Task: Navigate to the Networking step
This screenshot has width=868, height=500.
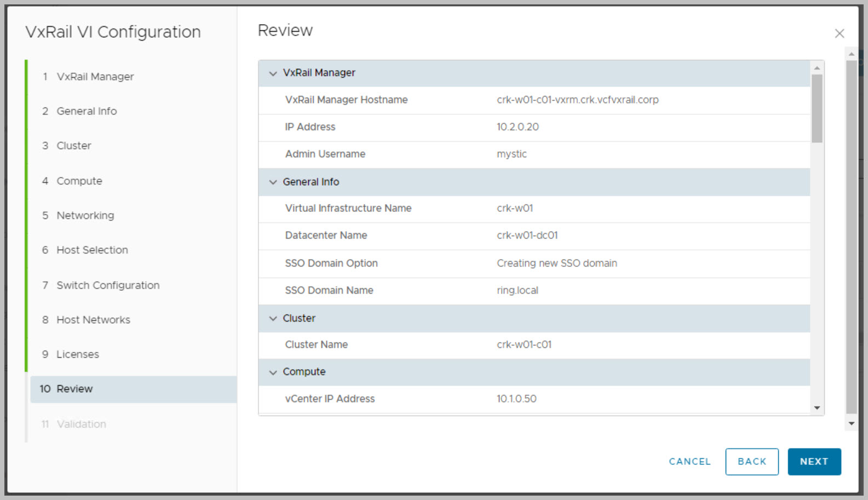Action: coord(85,215)
